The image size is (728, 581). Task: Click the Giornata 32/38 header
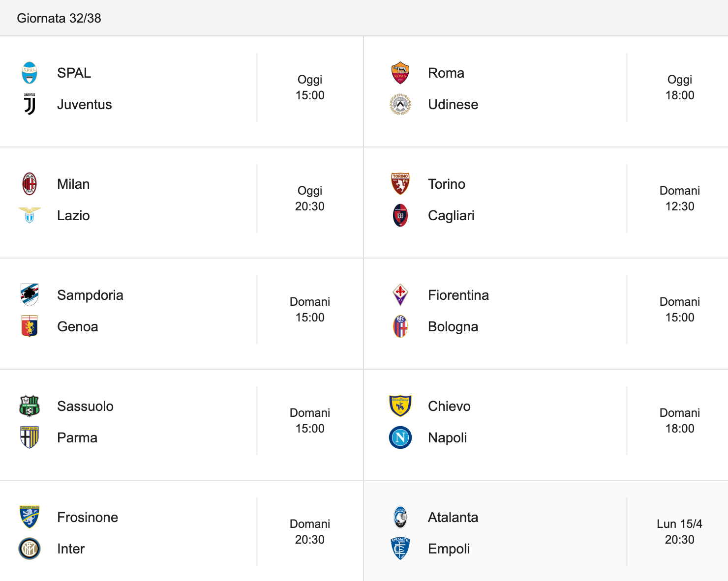coord(59,18)
